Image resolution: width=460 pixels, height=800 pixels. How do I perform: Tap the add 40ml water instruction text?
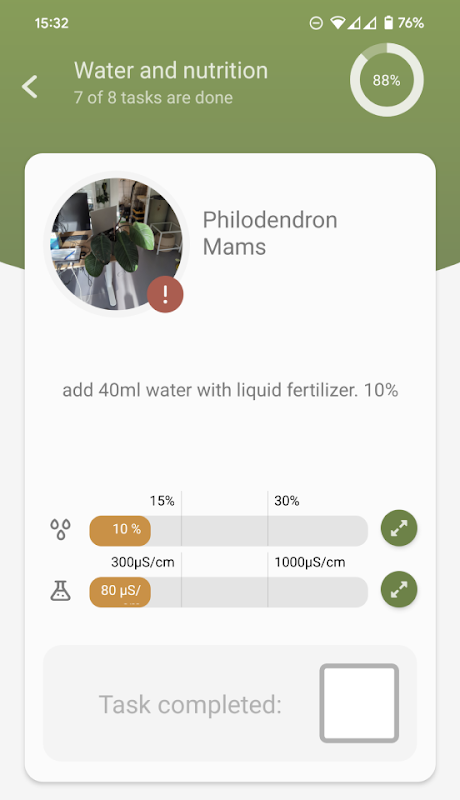(x=230, y=390)
